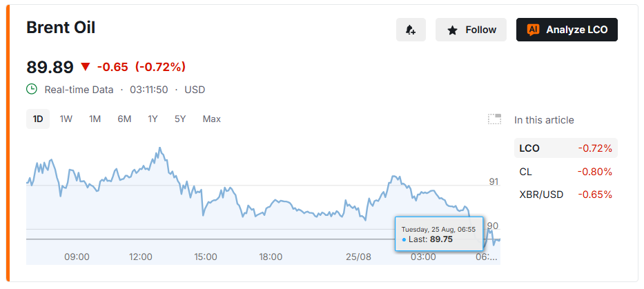Image resolution: width=644 pixels, height=289 pixels.
Task: Open the CL instrument row
Action: click(565, 172)
